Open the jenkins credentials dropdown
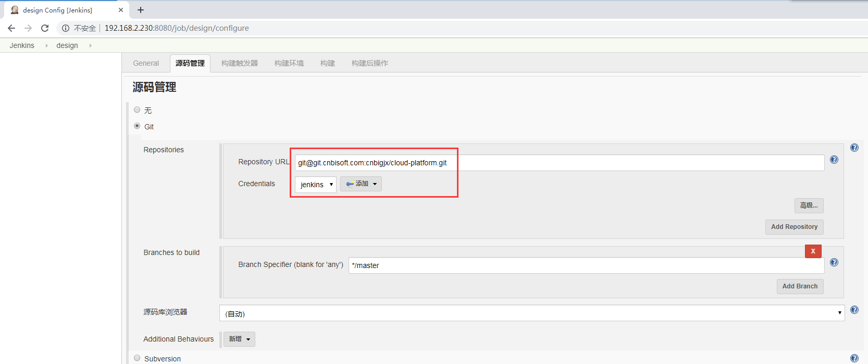The image size is (868, 364). (316, 185)
